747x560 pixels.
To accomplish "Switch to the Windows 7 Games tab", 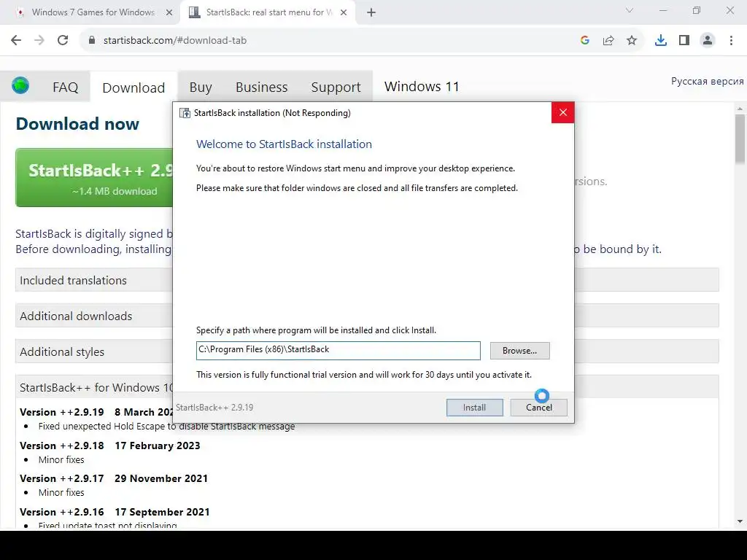I will click(x=93, y=12).
